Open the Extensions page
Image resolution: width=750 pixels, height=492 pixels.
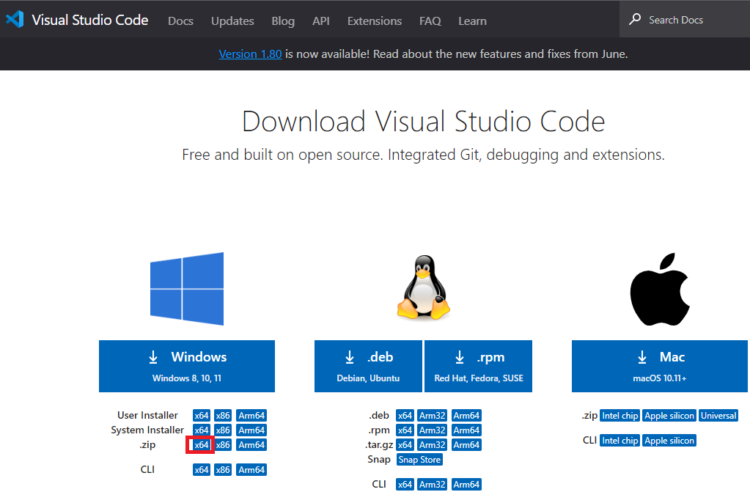[375, 21]
